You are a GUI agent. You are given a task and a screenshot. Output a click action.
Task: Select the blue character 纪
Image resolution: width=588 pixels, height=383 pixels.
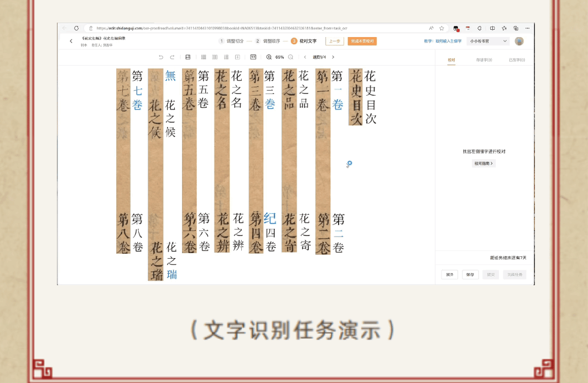(269, 218)
